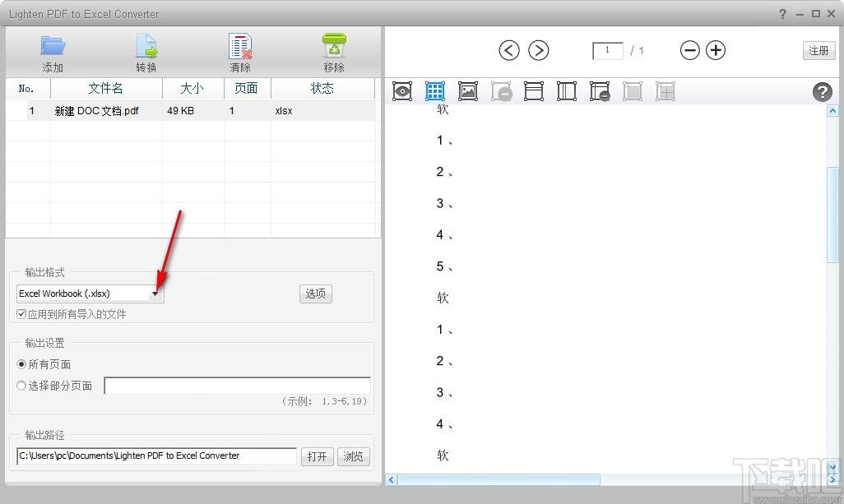Screen dimensions: 844x504
Task: Select the add horizontal row line tool
Action: click(x=533, y=91)
